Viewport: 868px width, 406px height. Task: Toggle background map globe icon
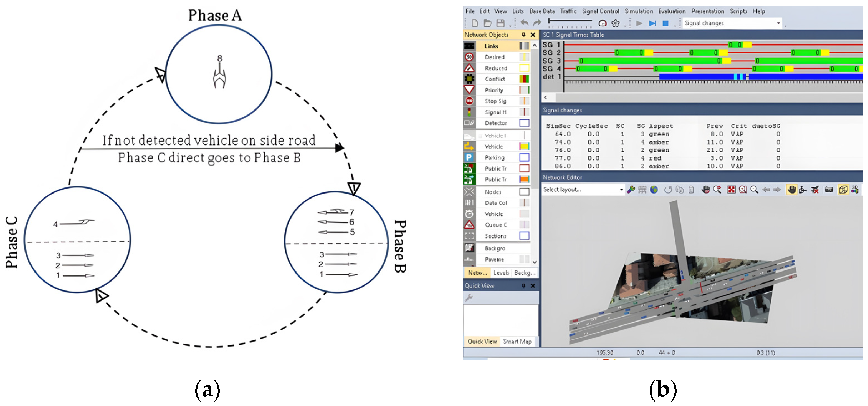654,189
